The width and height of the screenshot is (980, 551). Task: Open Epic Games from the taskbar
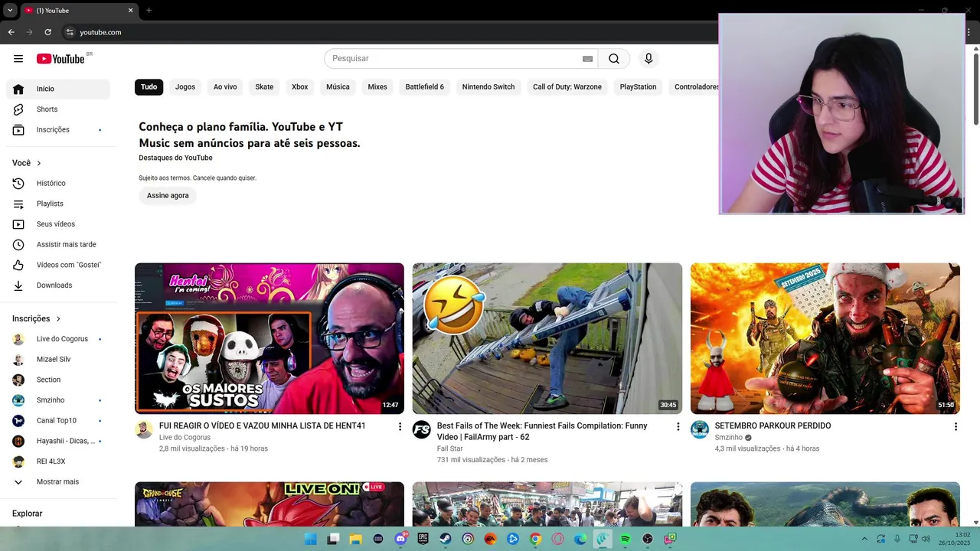tap(423, 539)
